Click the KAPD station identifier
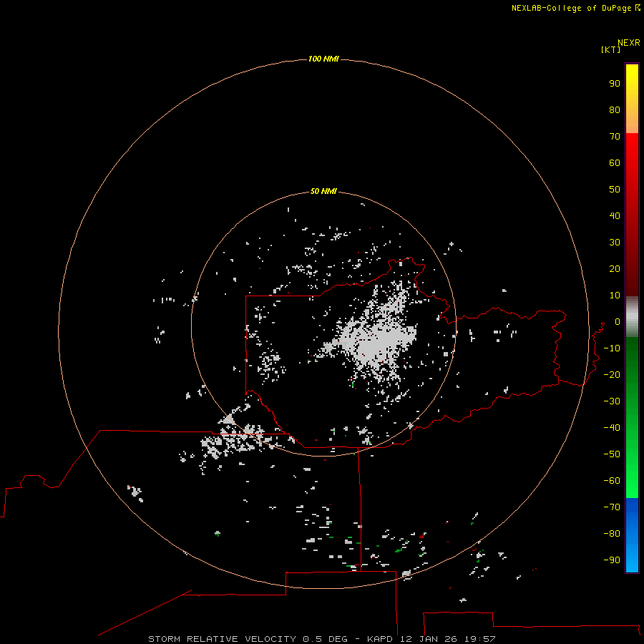Viewport: 644px width, 644px height. pyautogui.click(x=380, y=639)
